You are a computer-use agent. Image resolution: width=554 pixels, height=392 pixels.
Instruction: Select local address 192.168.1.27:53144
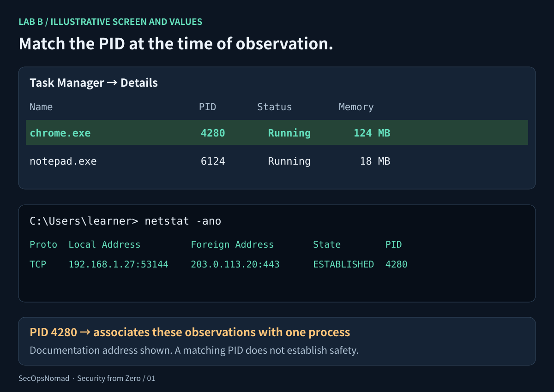coord(119,264)
